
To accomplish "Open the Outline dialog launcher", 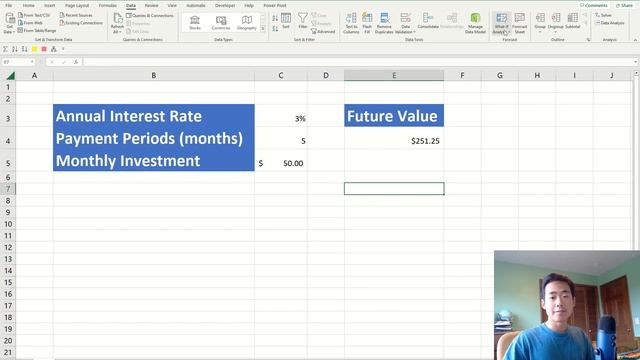I will pos(588,40).
